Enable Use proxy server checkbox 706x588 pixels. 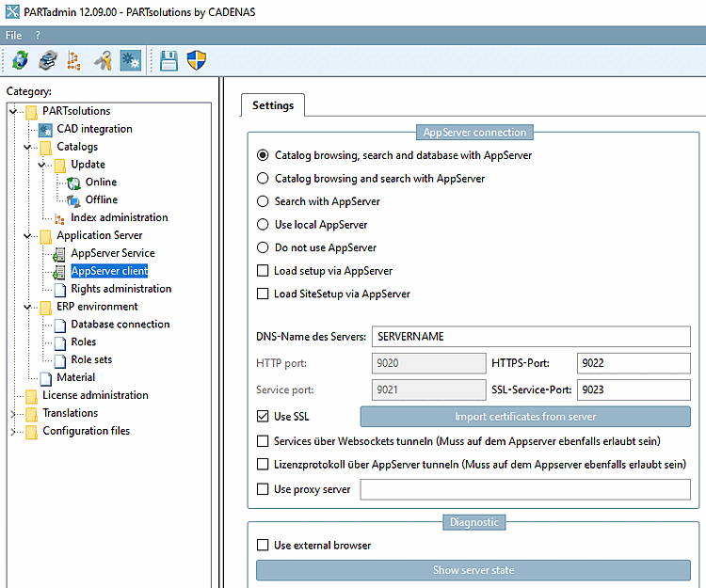pos(263,489)
